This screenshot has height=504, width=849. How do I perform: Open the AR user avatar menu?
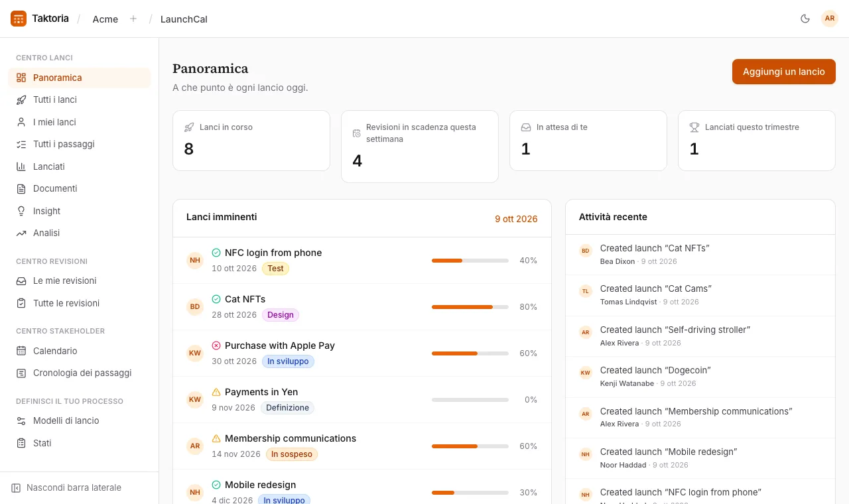click(830, 19)
